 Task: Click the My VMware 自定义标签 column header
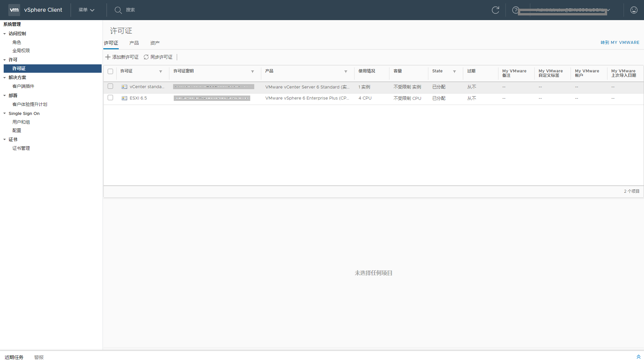point(551,73)
